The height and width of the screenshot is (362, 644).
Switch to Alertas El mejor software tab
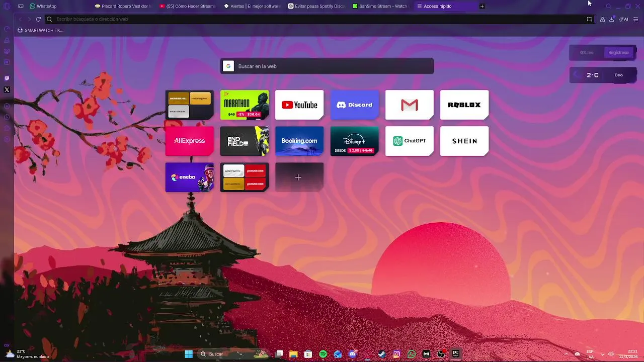tap(252, 6)
